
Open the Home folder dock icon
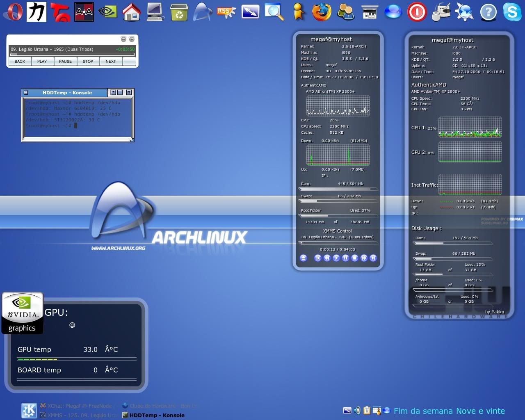[x=132, y=12]
